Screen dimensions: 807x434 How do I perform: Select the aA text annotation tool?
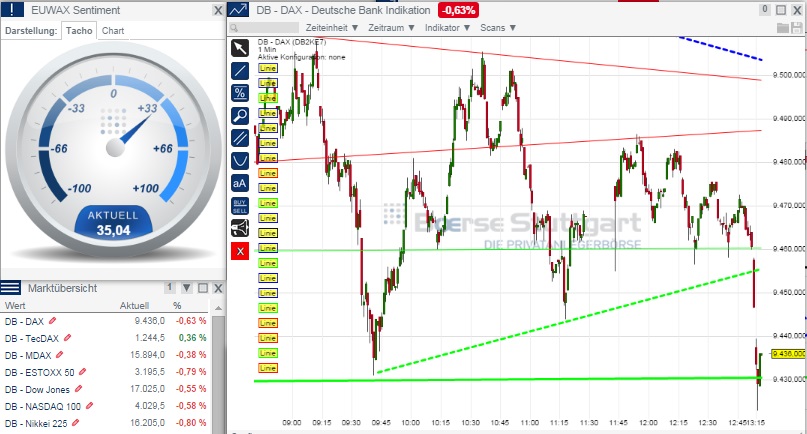tap(240, 183)
